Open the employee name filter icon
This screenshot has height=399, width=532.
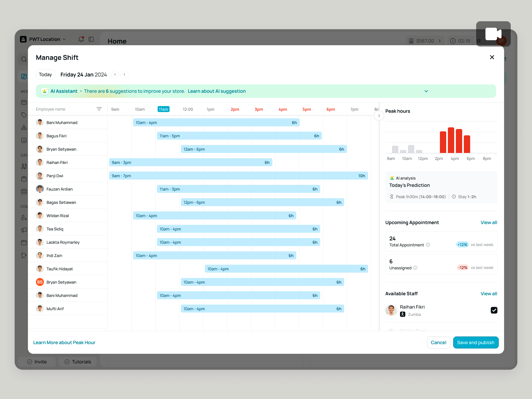coord(99,109)
